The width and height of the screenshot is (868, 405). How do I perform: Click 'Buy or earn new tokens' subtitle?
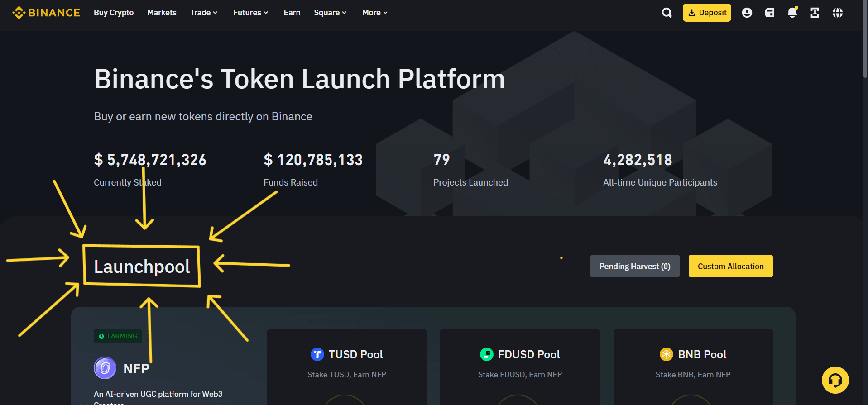(x=203, y=117)
